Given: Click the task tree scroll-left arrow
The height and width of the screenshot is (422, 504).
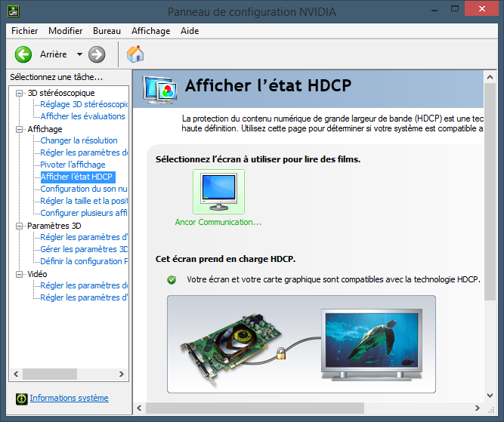Looking at the screenshot, I should click(16, 374).
